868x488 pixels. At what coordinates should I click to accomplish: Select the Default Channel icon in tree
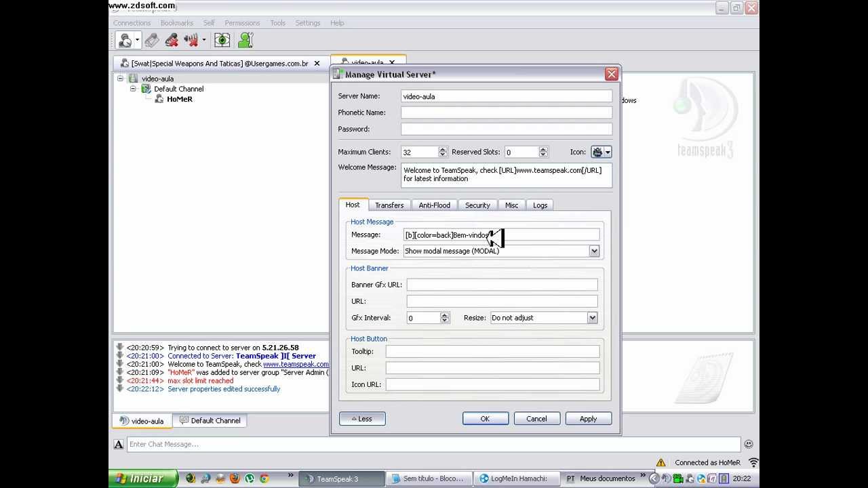(x=146, y=89)
